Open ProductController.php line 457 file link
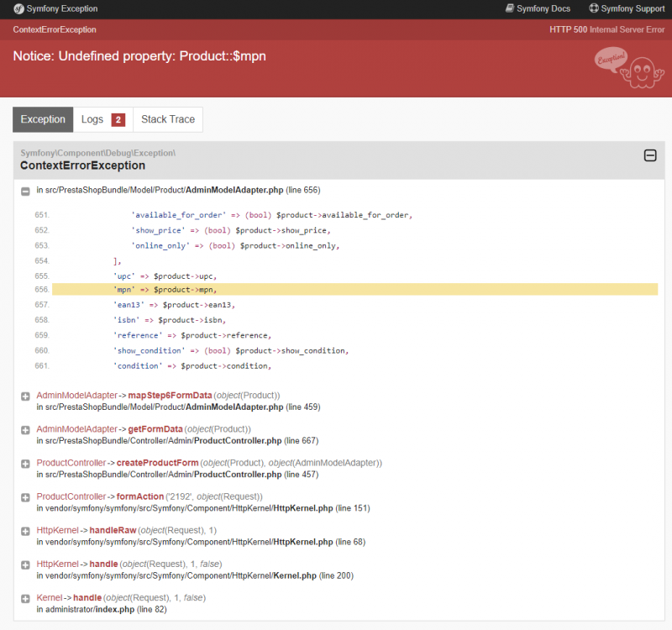The width and height of the screenshot is (672, 630). (x=177, y=475)
